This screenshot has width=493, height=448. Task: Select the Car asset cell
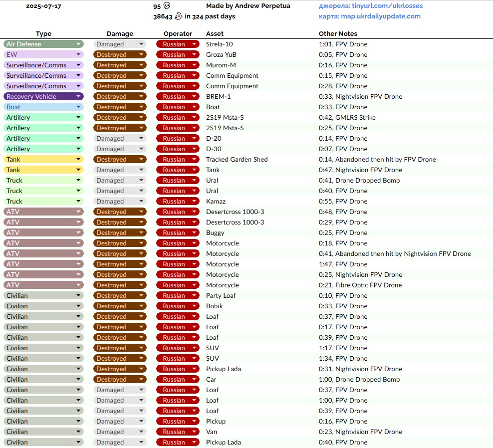pyautogui.click(x=211, y=380)
